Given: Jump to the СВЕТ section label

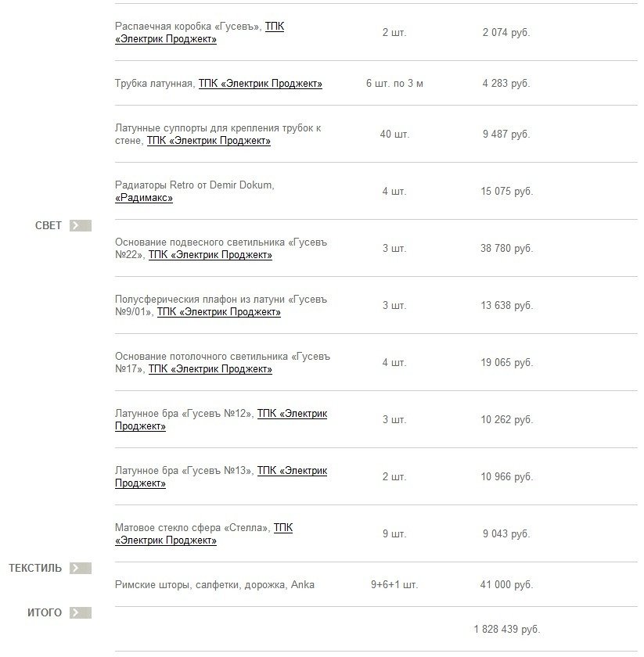Looking at the screenshot, I should tap(49, 226).
